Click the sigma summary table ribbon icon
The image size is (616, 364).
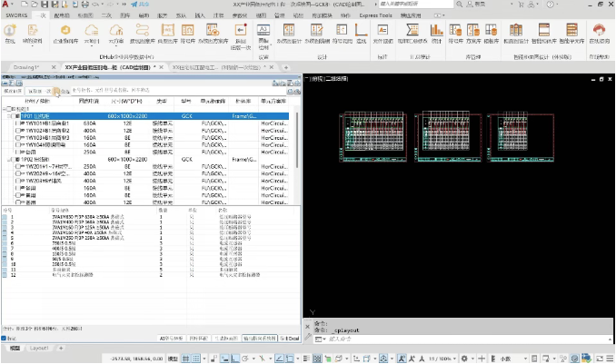point(412,30)
